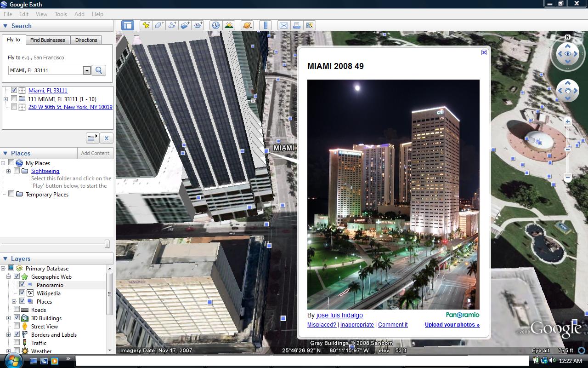Select the Fly To tab
Image resolution: width=588 pixels, height=368 pixels.
coord(13,40)
